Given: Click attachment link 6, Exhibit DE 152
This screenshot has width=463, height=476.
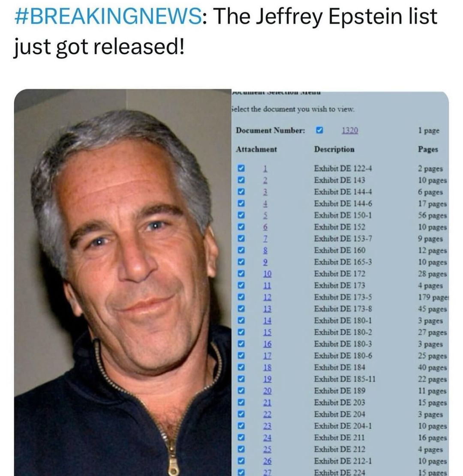Looking at the screenshot, I should coord(266,227).
